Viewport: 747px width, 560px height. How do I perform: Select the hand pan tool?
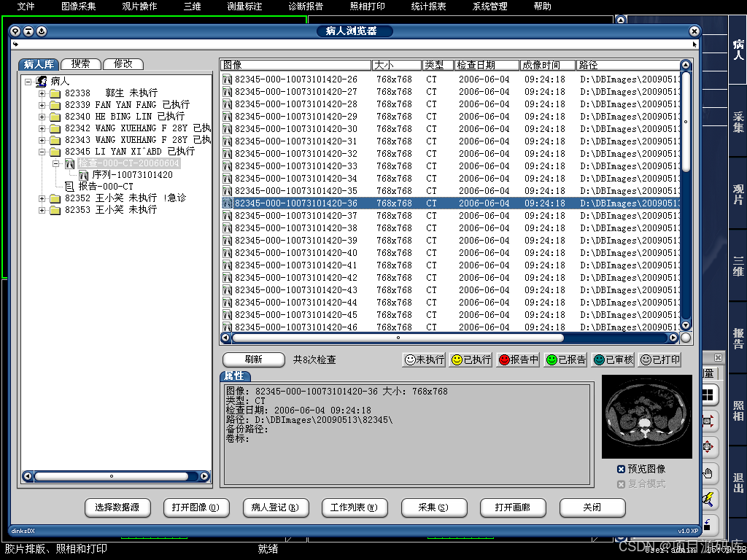coord(708,472)
